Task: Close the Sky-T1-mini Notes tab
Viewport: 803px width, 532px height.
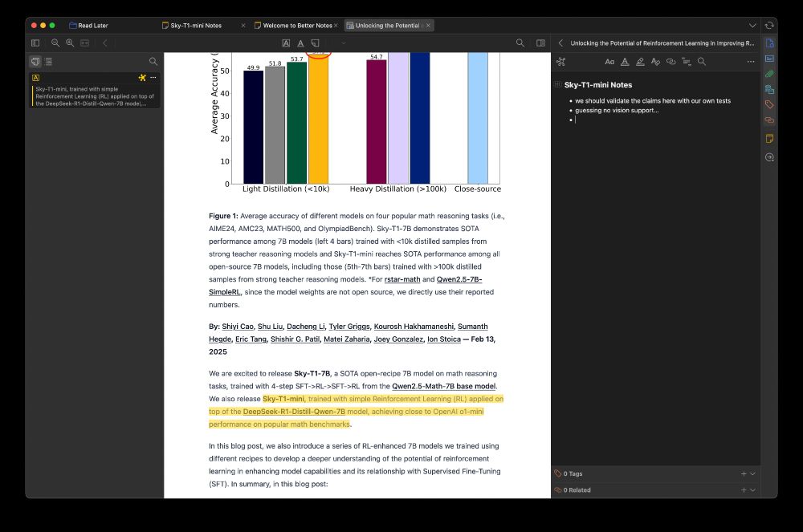Action: click(243, 26)
